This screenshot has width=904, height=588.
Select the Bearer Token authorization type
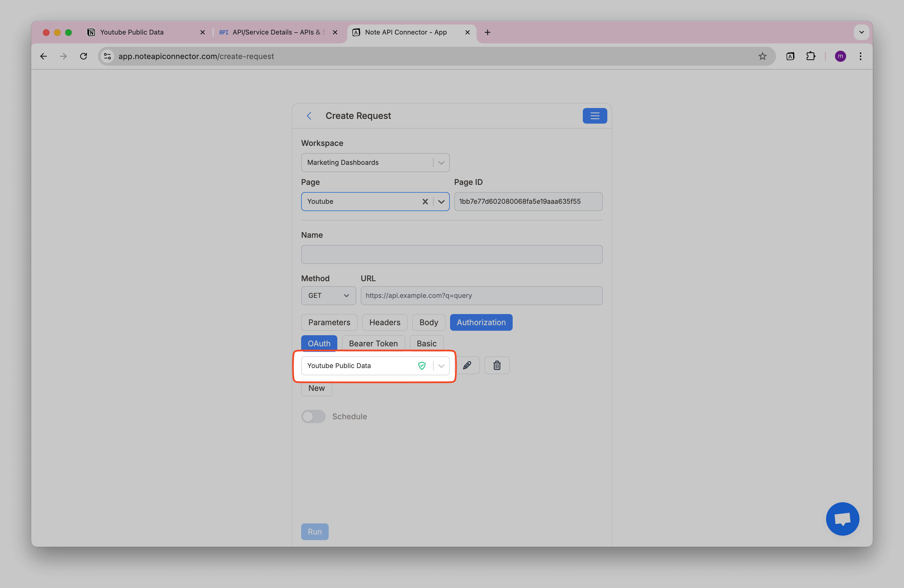click(x=373, y=343)
